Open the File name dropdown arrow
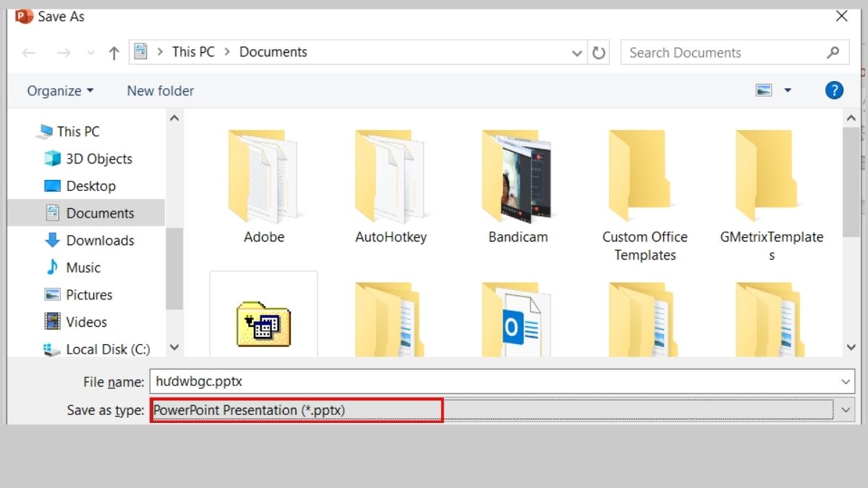This screenshot has height=488, width=868. (x=846, y=382)
